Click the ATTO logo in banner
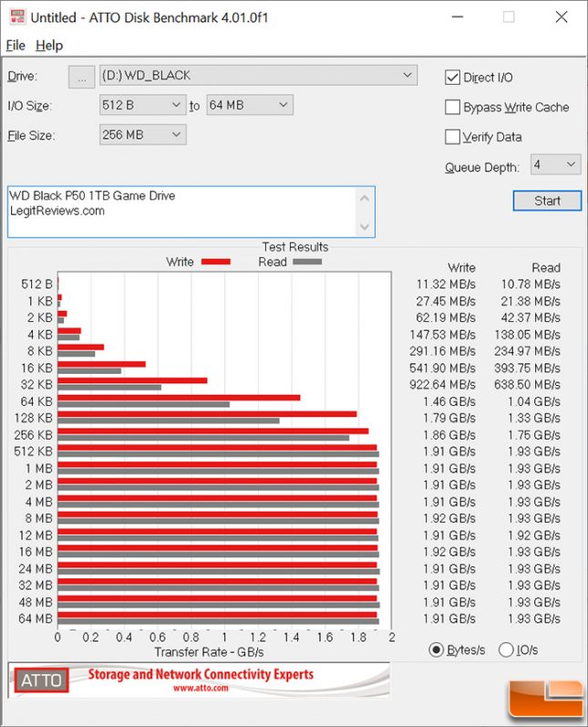 pos(41,680)
